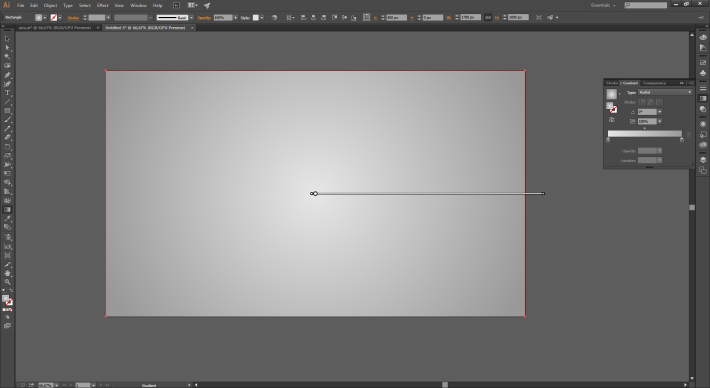Screen dimensions: 710x388
Task: Select the Eyedropper tool
Action: coord(7,219)
